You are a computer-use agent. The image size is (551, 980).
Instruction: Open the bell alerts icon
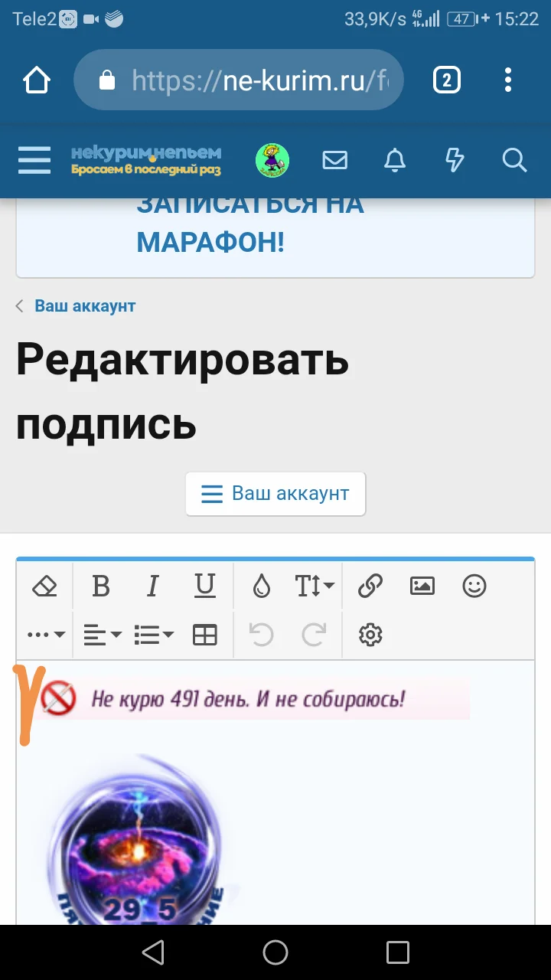click(395, 161)
